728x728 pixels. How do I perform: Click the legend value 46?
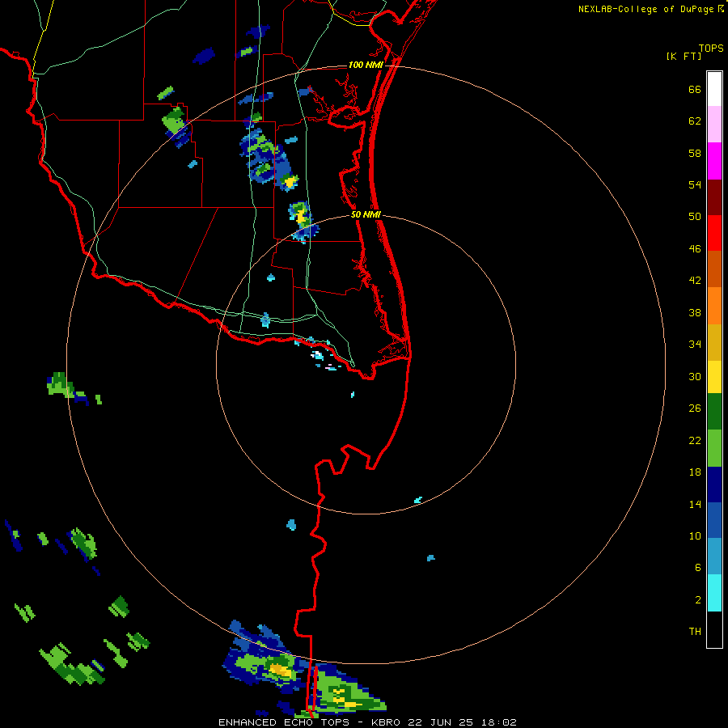pyautogui.click(x=695, y=248)
